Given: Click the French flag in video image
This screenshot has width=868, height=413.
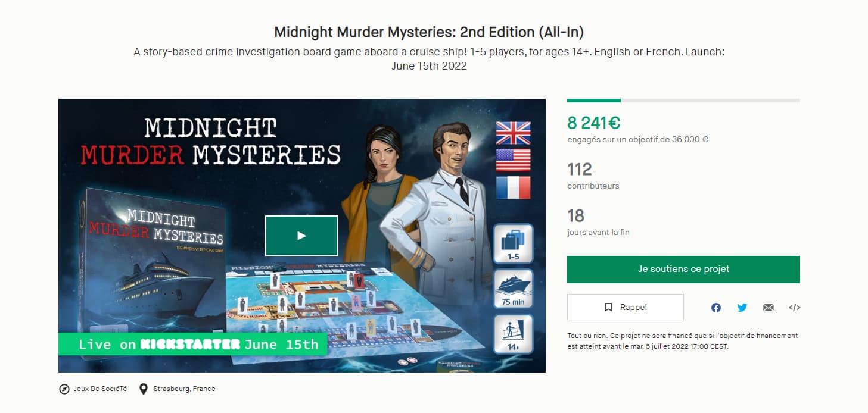Looking at the screenshot, I should click(513, 187).
